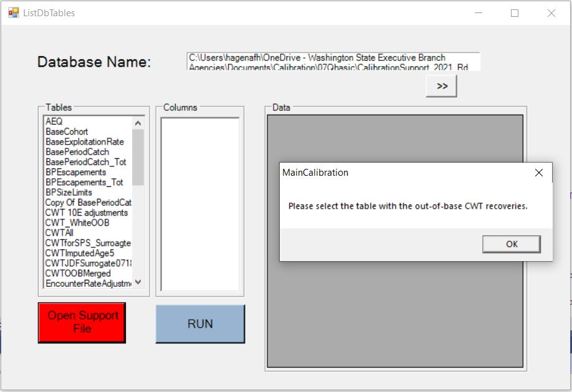The image size is (572, 392).
Task: Select the BPEscapements table
Action: tap(76, 172)
